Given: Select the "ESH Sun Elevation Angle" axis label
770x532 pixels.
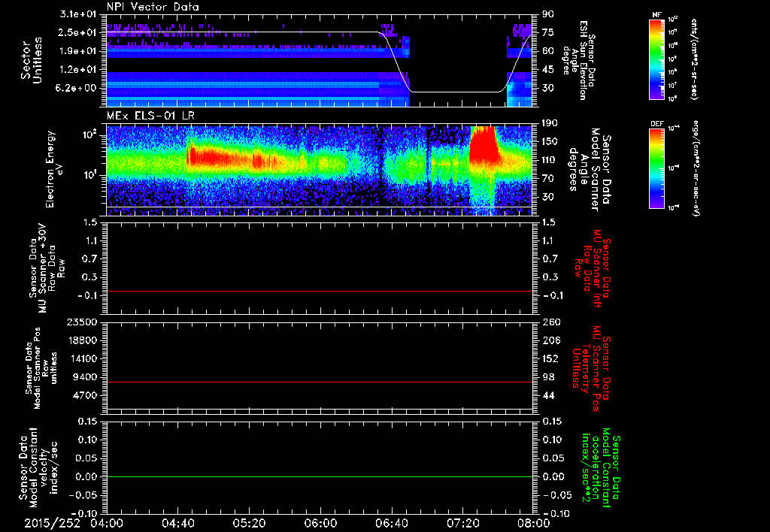Looking at the screenshot, I should coord(578,60).
